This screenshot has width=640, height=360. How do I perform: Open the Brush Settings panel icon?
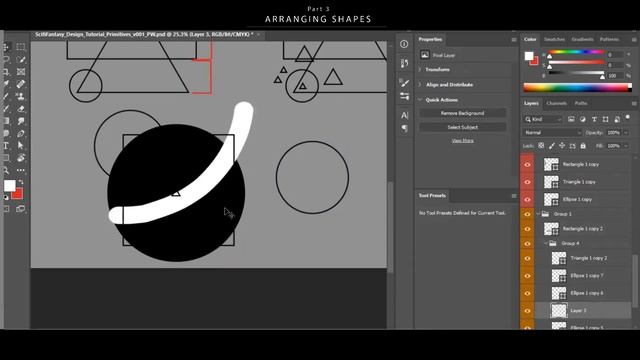tap(404, 83)
